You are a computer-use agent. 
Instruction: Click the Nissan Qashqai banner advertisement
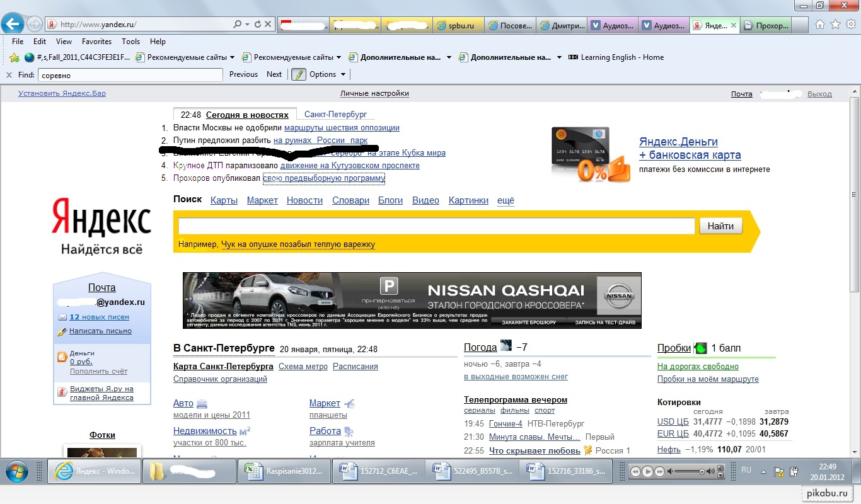coord(412,301)
